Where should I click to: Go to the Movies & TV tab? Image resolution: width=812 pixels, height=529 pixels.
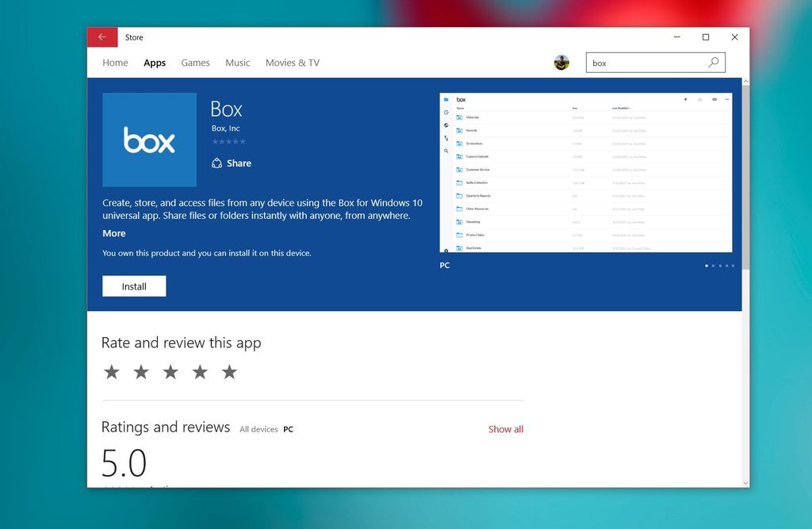point(293,62)
